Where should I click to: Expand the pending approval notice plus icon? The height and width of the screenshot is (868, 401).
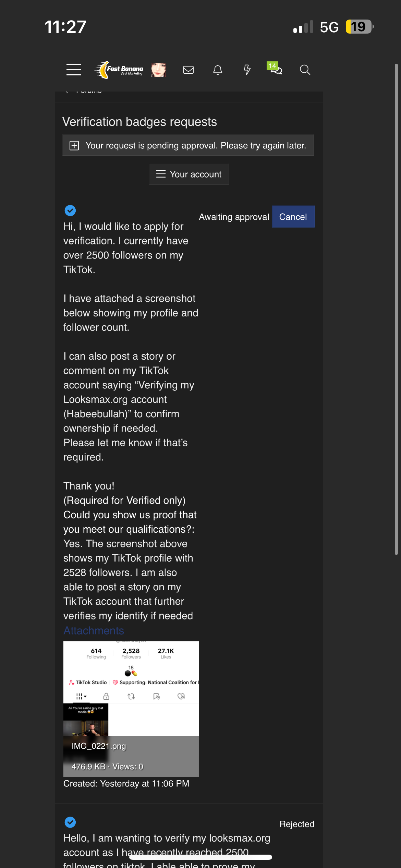[x=74, y=145]
